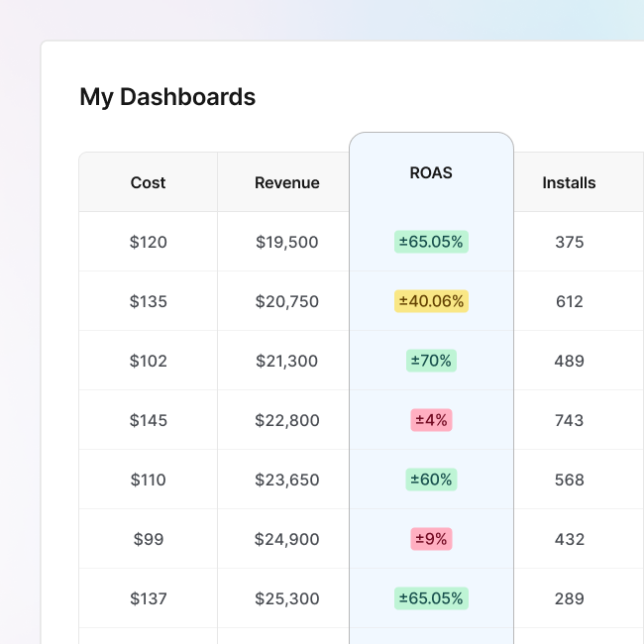Select the green ±60% ROAS badge
This screenshot has height=644, width=644.
pos(431,480)
